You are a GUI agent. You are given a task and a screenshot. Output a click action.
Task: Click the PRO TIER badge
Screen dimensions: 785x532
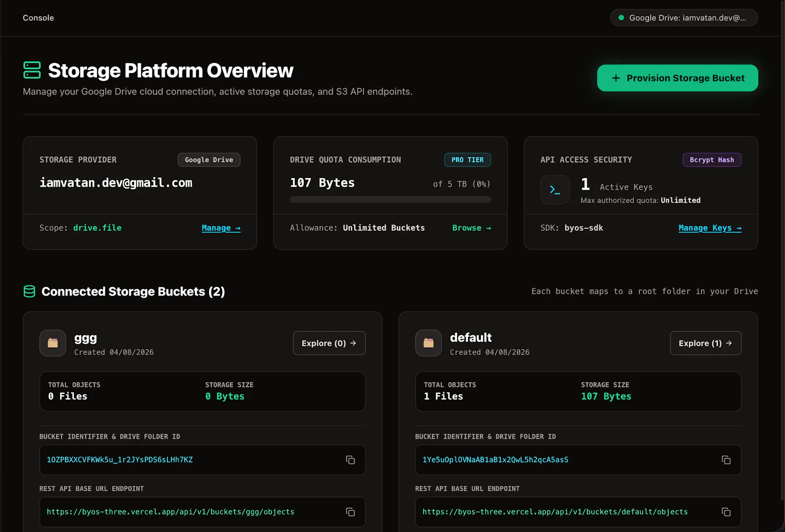(468, 160)
